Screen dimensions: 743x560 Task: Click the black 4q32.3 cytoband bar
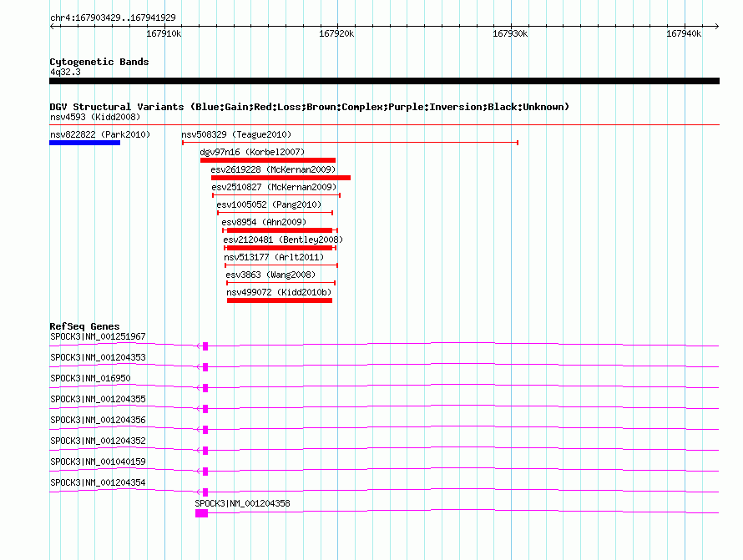(x=384, y=81)
